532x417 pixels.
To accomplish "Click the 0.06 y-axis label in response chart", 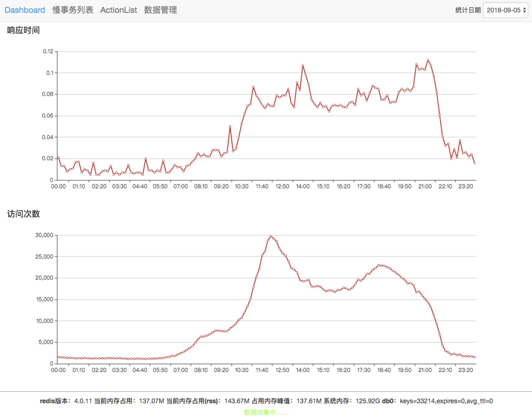I will click(x=47, y=116).
